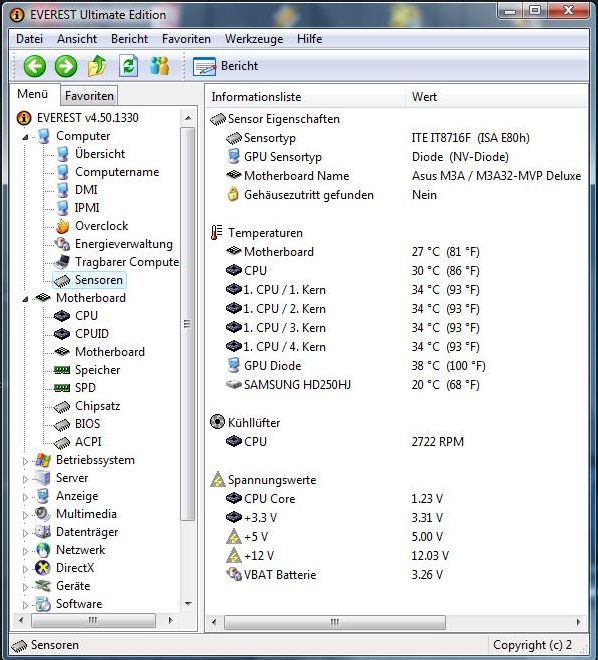Click the VBAT Batterie icon
598x660 pixels.
pyautogui.click(x=234, y=574)
